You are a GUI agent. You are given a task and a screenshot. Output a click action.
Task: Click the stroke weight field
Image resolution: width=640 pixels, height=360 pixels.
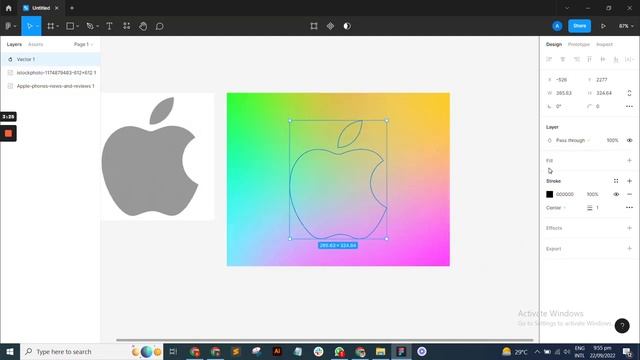tap(598, 208)
